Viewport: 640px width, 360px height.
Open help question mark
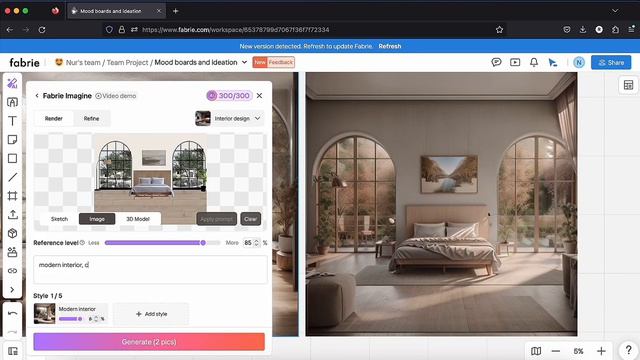click(x=629, y=350)
